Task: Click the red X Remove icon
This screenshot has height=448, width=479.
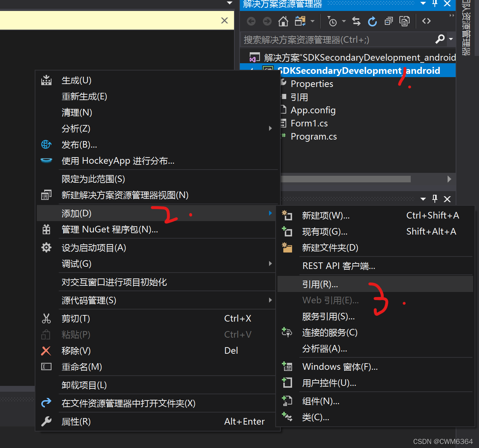Action: click(x=46, y=351)
